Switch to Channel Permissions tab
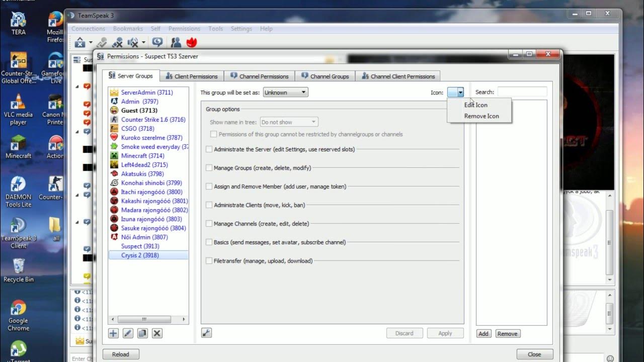The image size is (644, 362). tap(259, 76)
